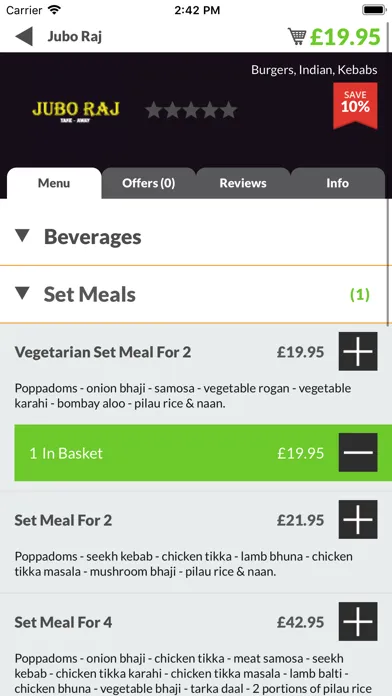This screenshot has height=696, width=392.
Task: Tap the Save 10% red ribbon badge
Action: pos(355,106)
